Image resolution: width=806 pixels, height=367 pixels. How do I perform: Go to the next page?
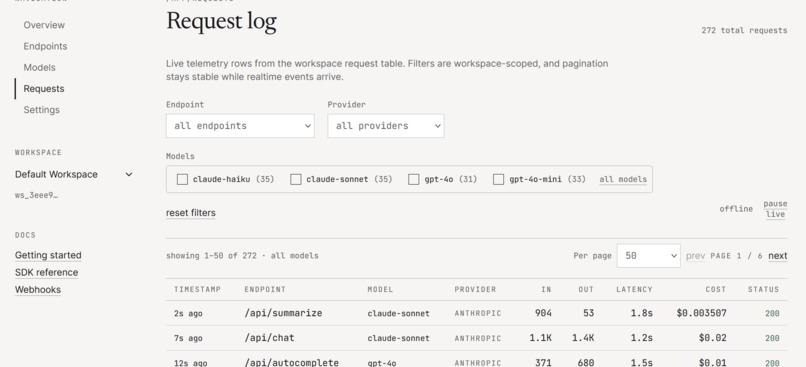point(778,255)
